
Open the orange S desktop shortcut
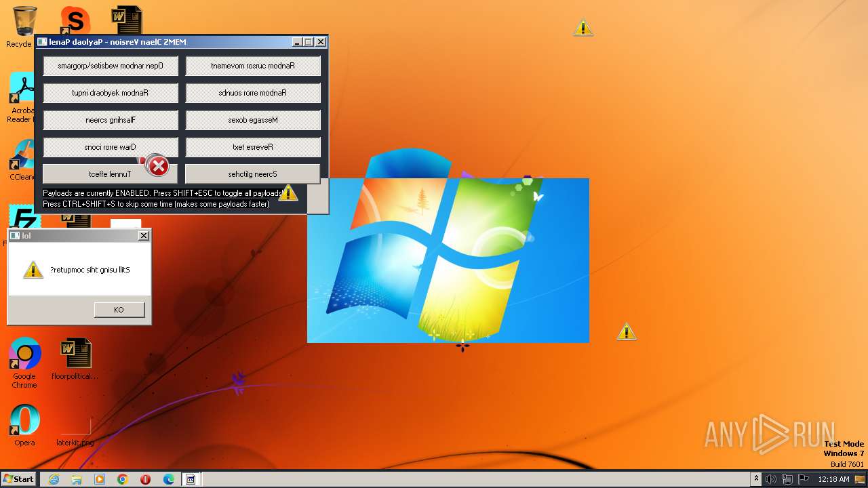(74, 20)
